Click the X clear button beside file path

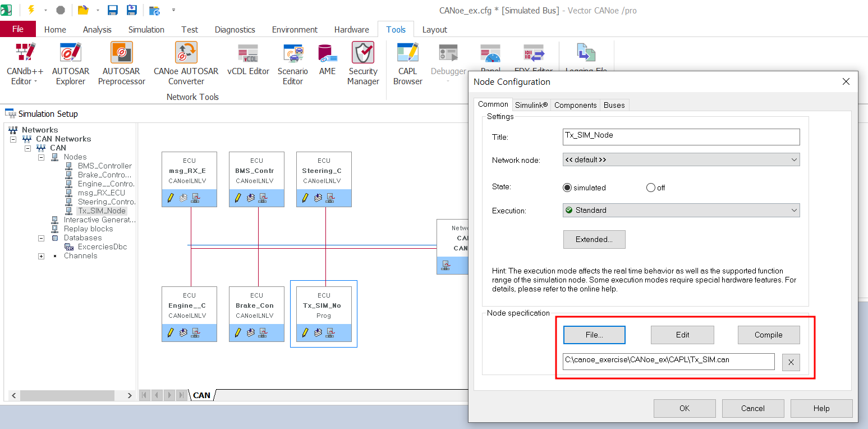(791, 362)
